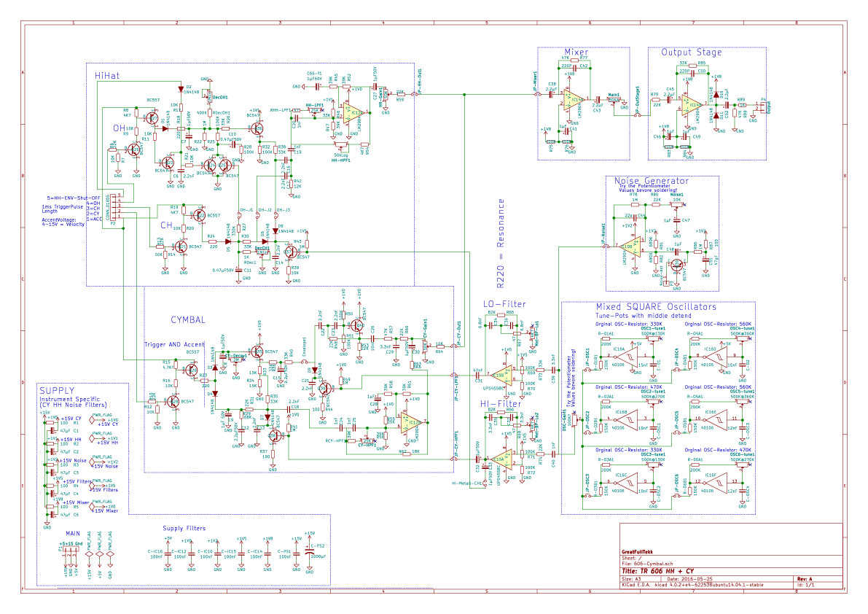Viewport: 868px width, 614px height.
Task: Select the HiHat block label
Action: coord(110,76)
